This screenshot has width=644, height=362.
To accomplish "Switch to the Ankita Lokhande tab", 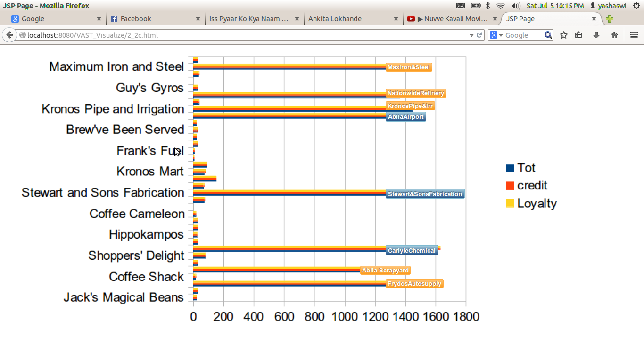I will pyautogui.click(x=354, y=19).
